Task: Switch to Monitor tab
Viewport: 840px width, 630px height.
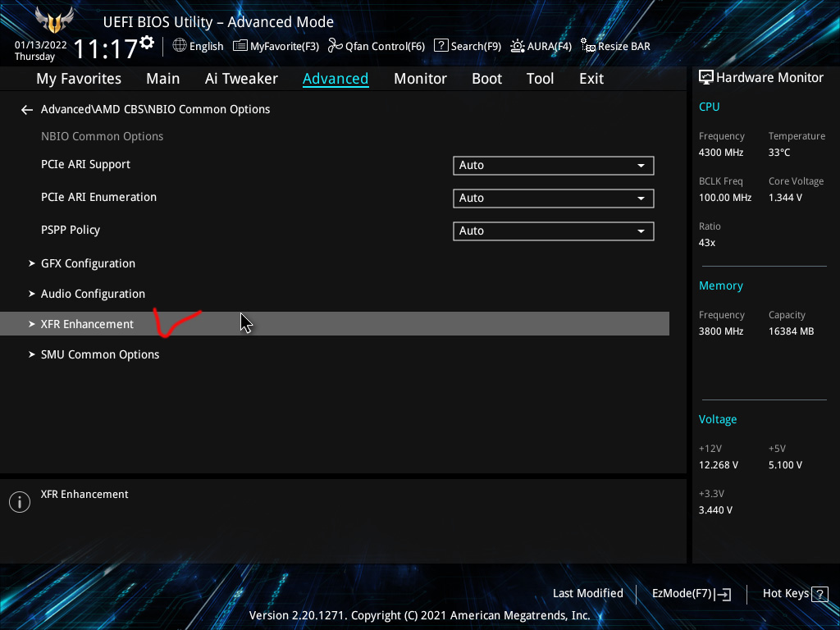Action: [420, 79]
